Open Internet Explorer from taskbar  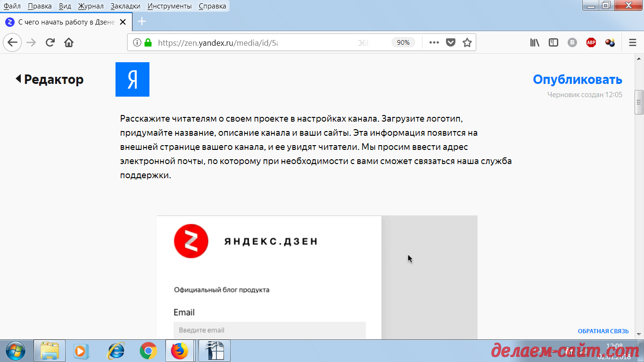(116, 351)
